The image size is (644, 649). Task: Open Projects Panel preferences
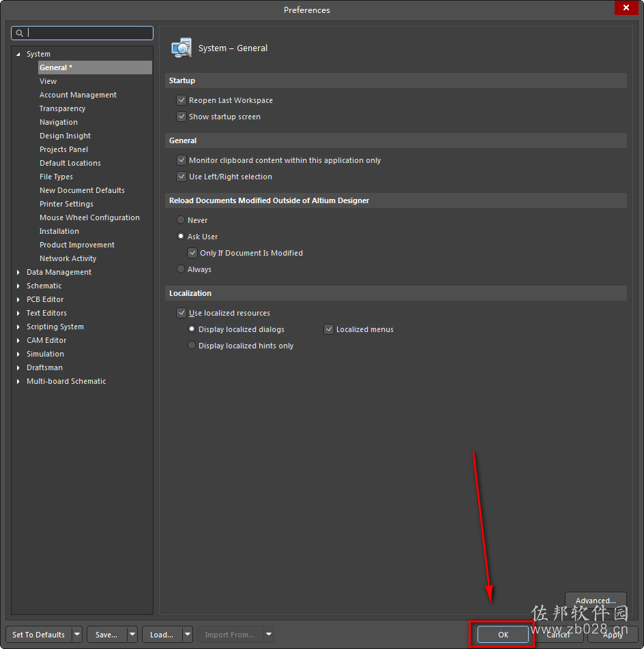tap(63, 149)
